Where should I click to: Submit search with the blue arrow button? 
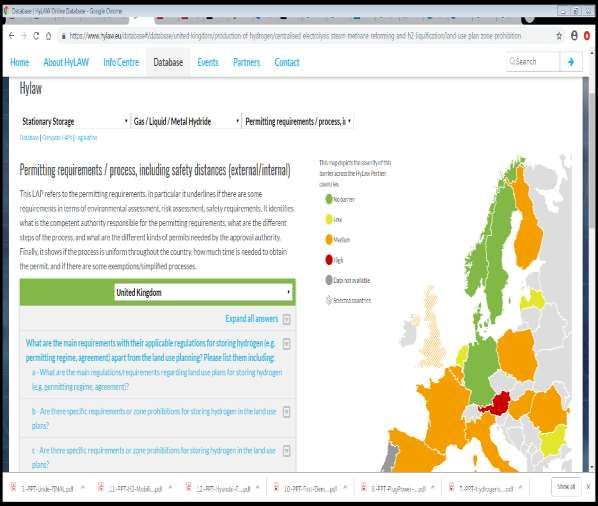pos(571,61)
